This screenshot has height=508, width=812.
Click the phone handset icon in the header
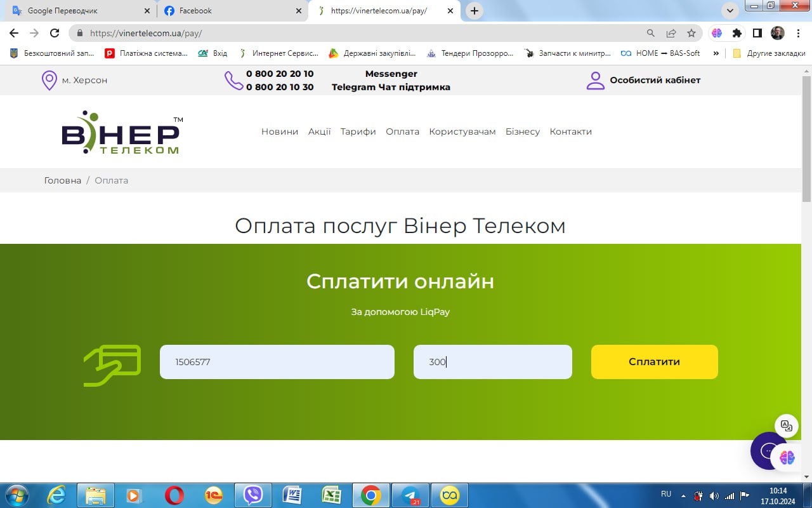(x=233, y=81)
